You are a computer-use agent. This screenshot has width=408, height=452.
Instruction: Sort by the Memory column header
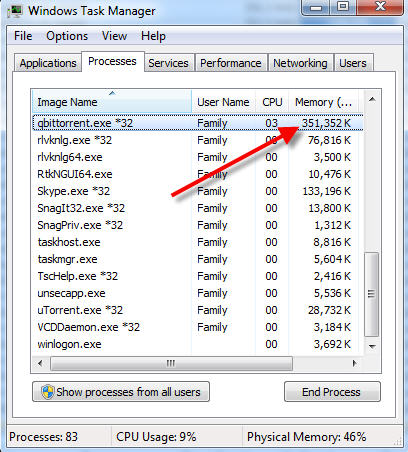[323, 102]
